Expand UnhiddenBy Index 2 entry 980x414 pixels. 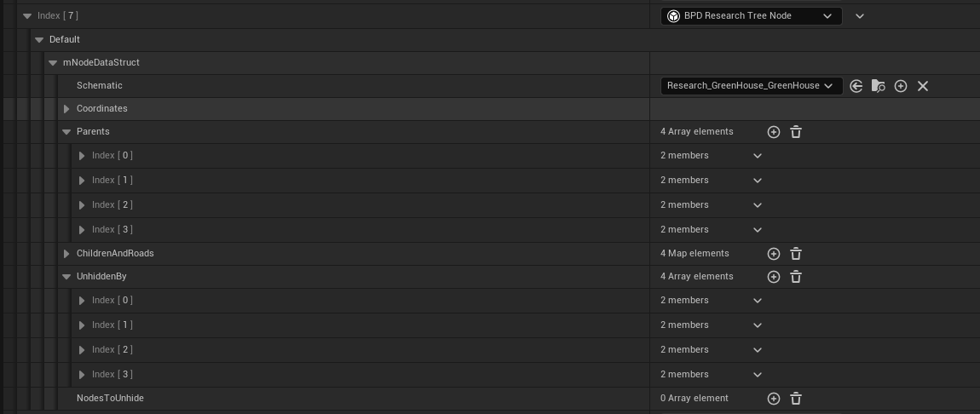(x=82, y=350)
